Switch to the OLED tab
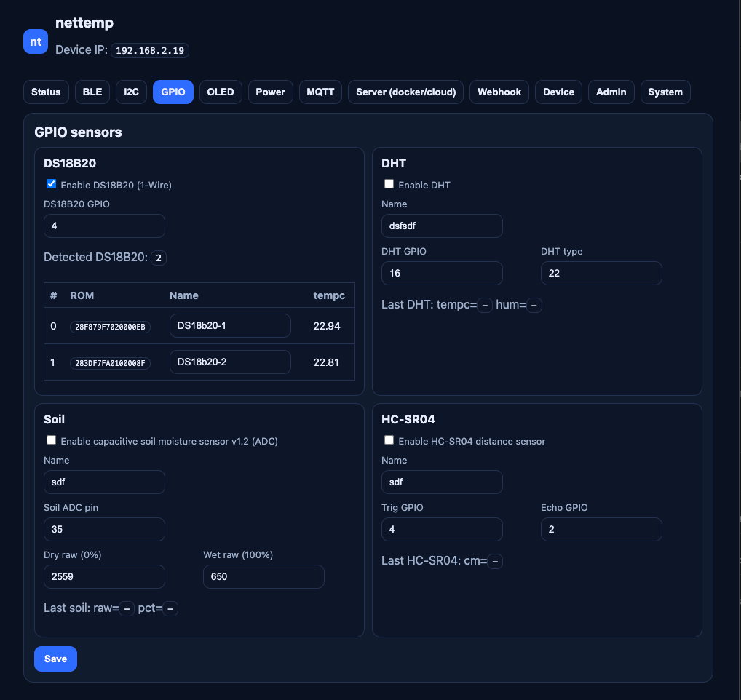The height and width of the screenshot is (700, 741). point(221,92)
